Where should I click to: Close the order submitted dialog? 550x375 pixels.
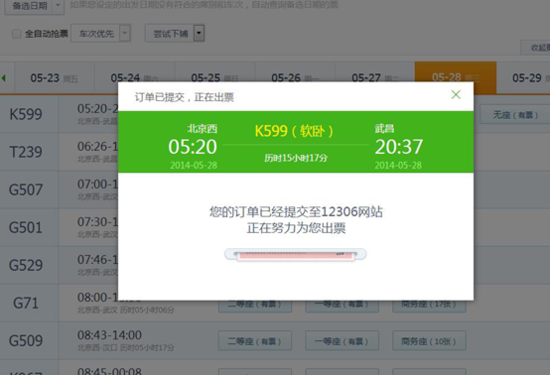click(x=456, y=94)
